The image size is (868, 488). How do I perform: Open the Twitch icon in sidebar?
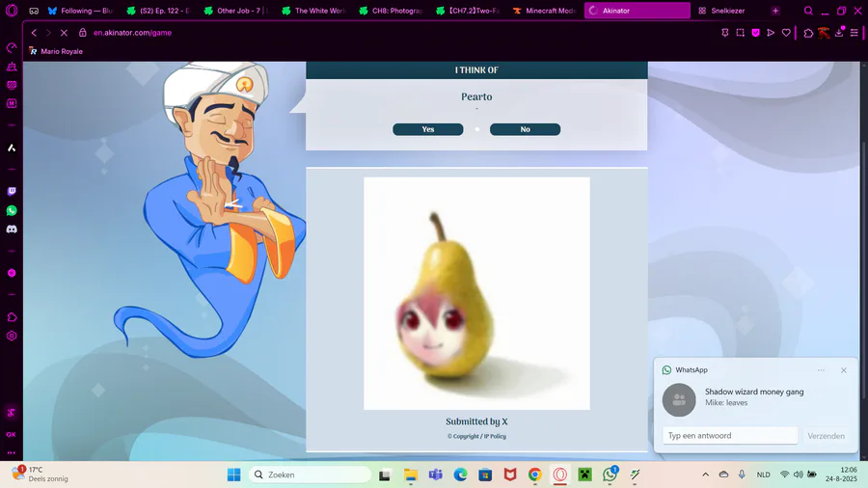coord(12,191)
